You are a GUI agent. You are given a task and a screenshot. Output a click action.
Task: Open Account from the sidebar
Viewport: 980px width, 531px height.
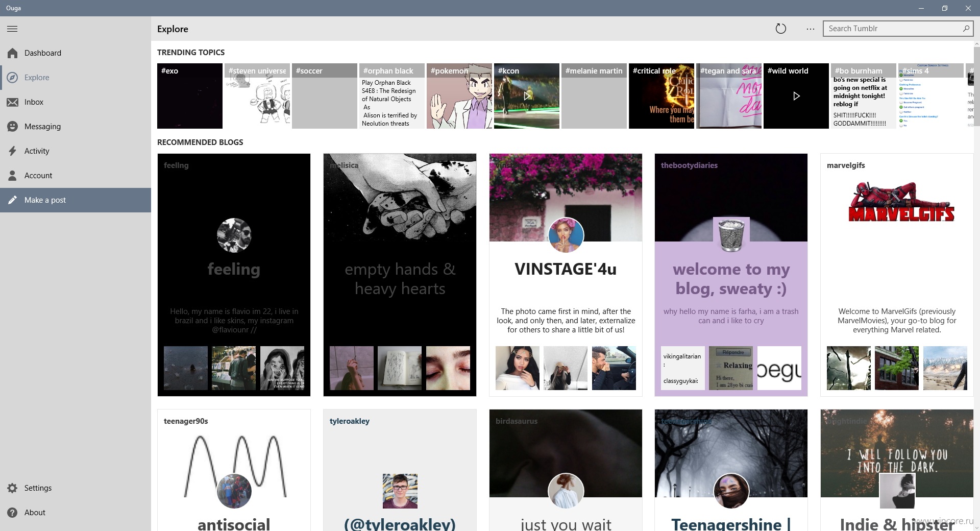tap(76, 176)
